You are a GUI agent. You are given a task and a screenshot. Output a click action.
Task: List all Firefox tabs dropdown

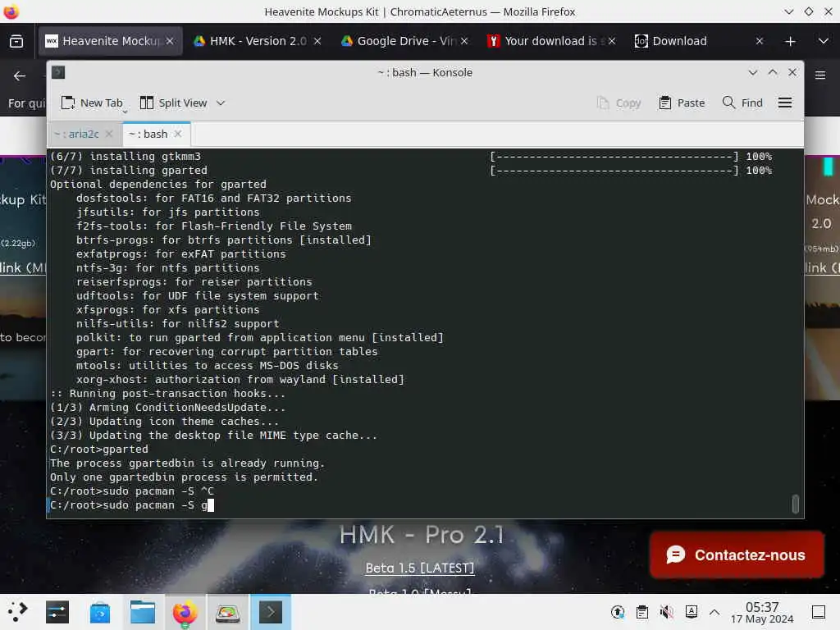(x=824, y=41)
